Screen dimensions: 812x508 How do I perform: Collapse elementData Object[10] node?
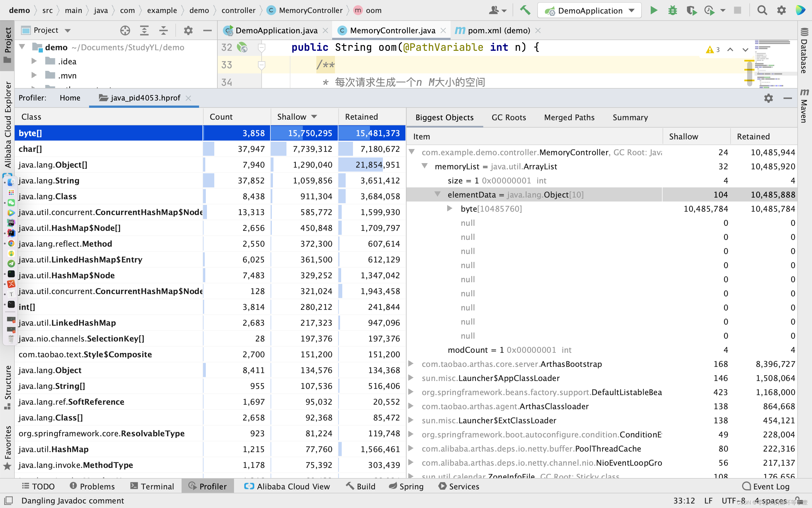tap(438, 194)
